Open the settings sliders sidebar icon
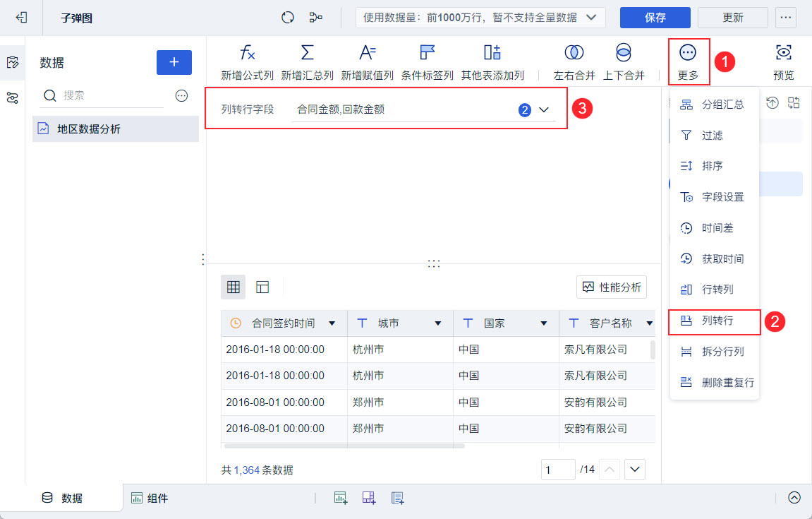Screen dimensions: 812x519 13,97
